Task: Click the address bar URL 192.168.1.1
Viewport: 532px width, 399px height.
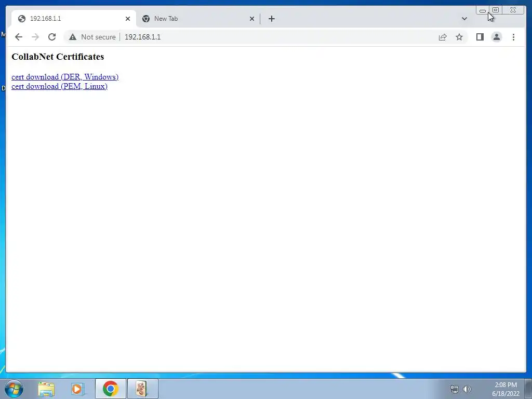Action: tap(142, 37)
